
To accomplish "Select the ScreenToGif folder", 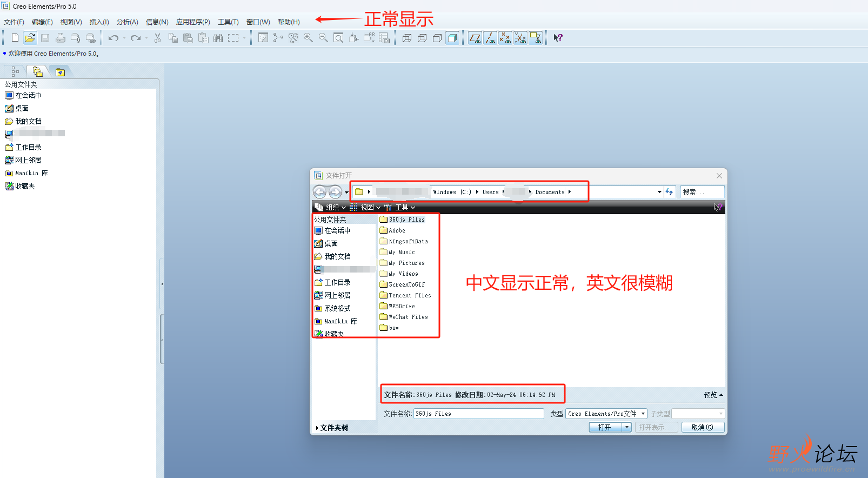I will (x=402, y=284).
